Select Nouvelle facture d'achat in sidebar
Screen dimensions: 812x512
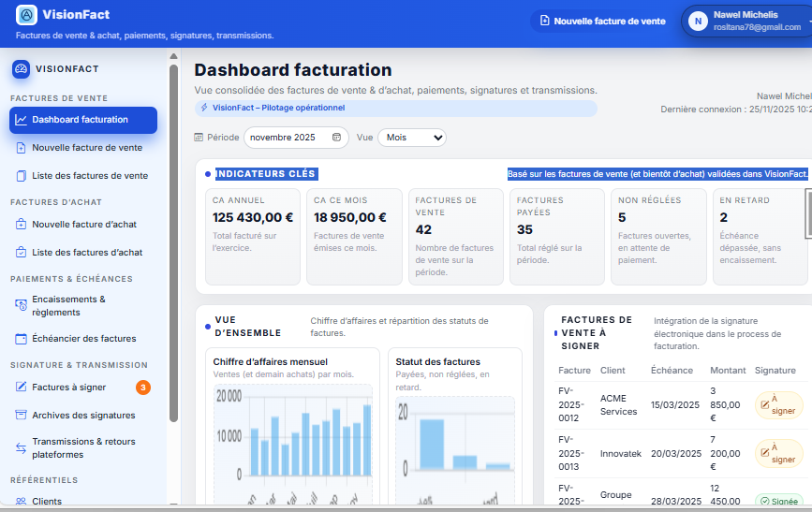83,225
